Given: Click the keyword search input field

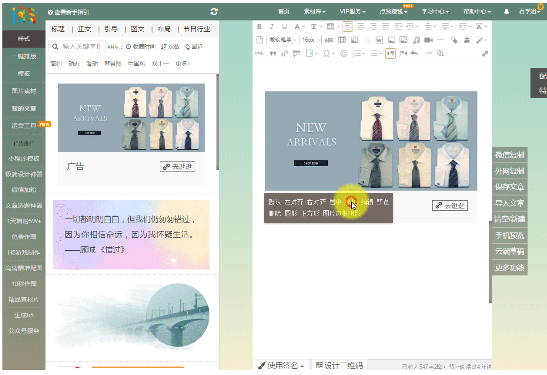Looking at the screenshot, I should pos(77,46).
